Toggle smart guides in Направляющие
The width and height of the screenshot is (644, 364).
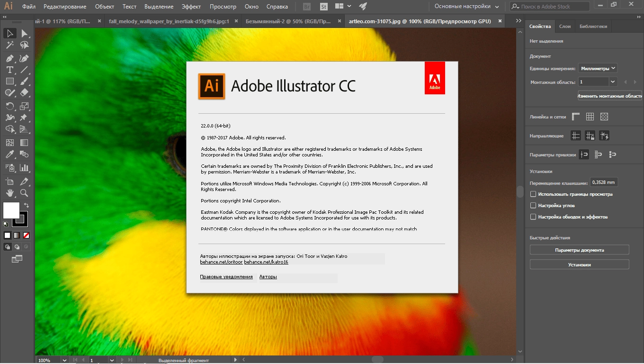point(604,136)
